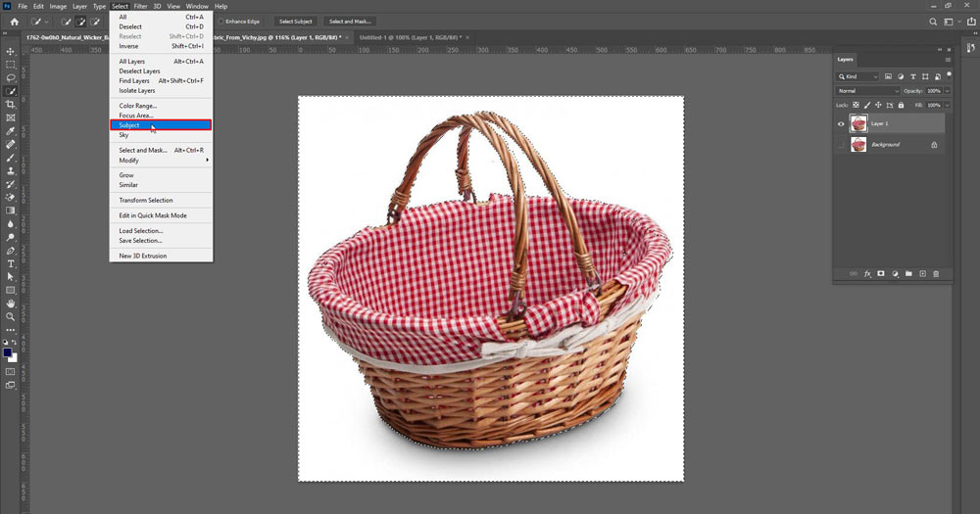The height and width of the screenshot is (514, 980).
Task: Open the Normal blend mode dropdown
Action: coord(867,90)
